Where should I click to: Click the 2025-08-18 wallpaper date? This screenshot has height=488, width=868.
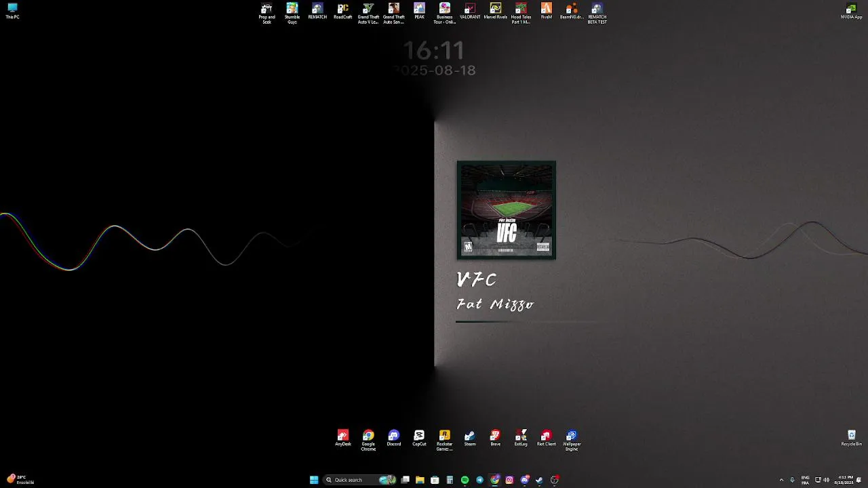click(434, 70)
